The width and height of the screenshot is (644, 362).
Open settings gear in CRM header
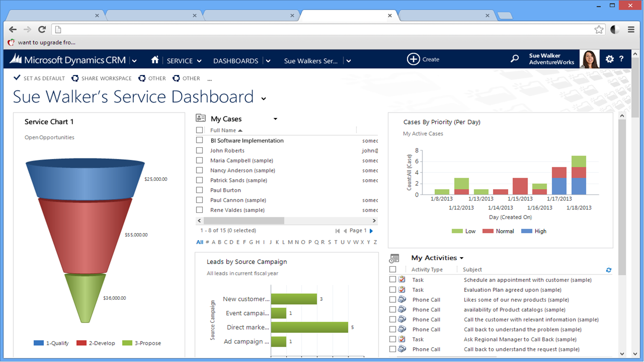tap(609, 59)
